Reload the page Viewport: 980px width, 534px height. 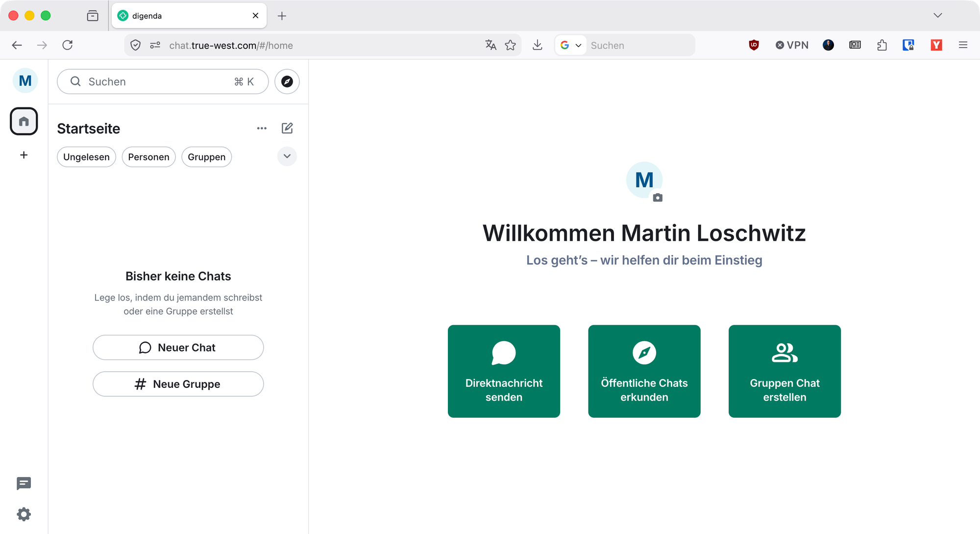click(68, 45)
